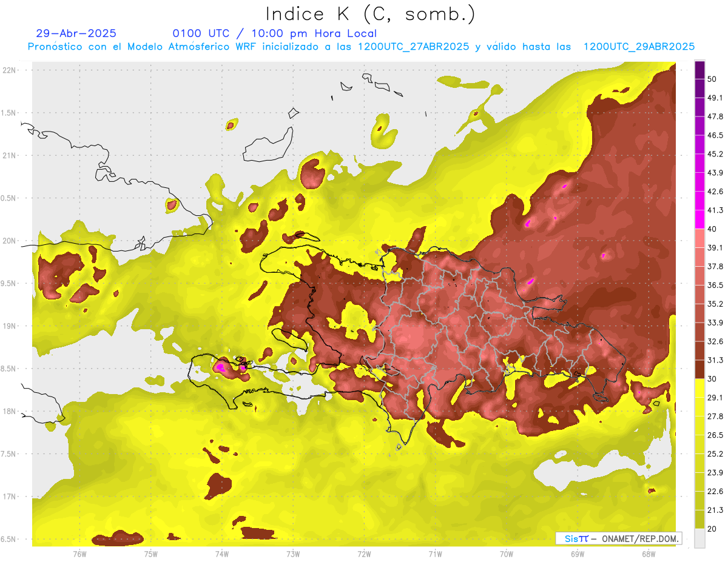Viewport: 728px width, 562px height.
Task: Click the dark purple legend swatch above 50
Action: (x=699, y=70)
